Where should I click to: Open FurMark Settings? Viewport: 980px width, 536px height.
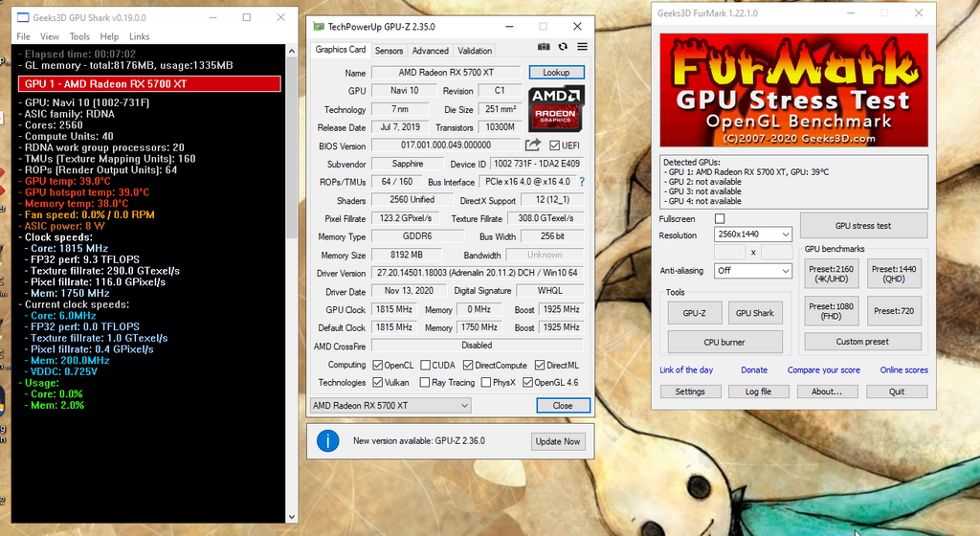click(x=690, y=391)
